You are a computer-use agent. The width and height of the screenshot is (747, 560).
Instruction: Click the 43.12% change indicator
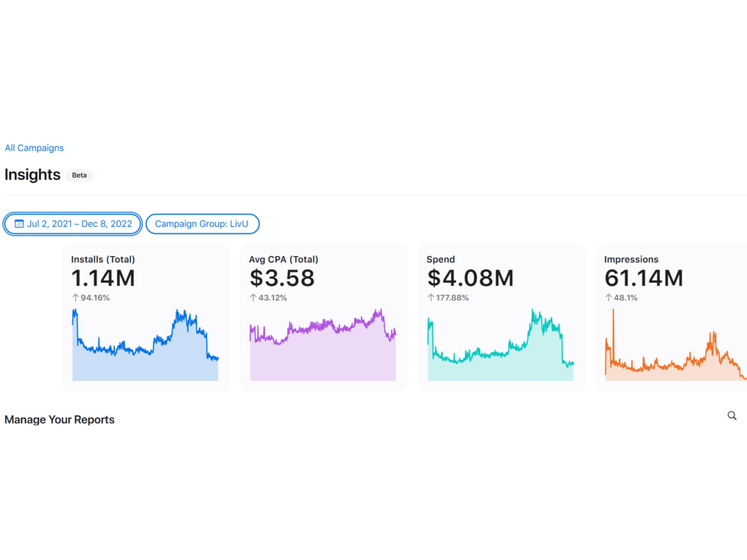tap(269, 298)
